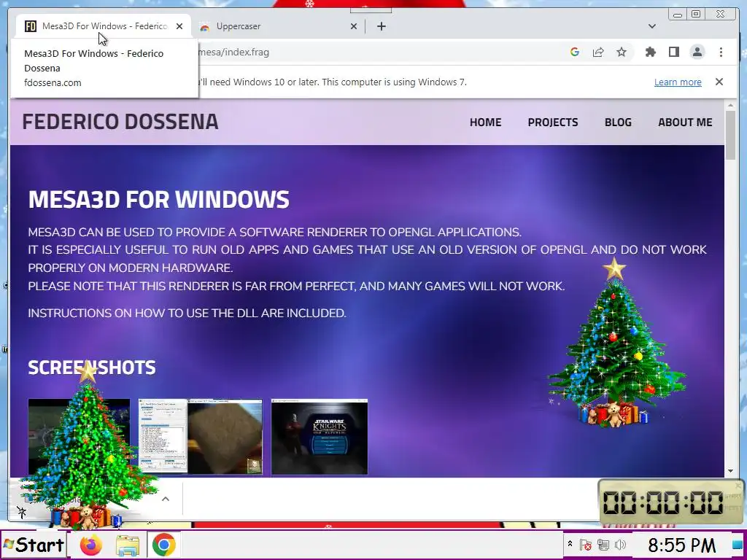
Task: Click the share this page icon
Action: pos(598,52)
